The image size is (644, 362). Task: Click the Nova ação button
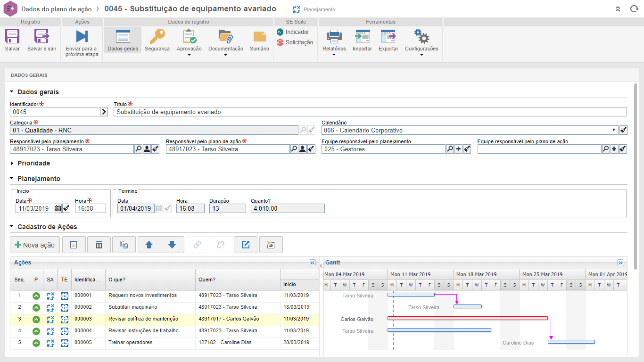click(x=35, y=245)
